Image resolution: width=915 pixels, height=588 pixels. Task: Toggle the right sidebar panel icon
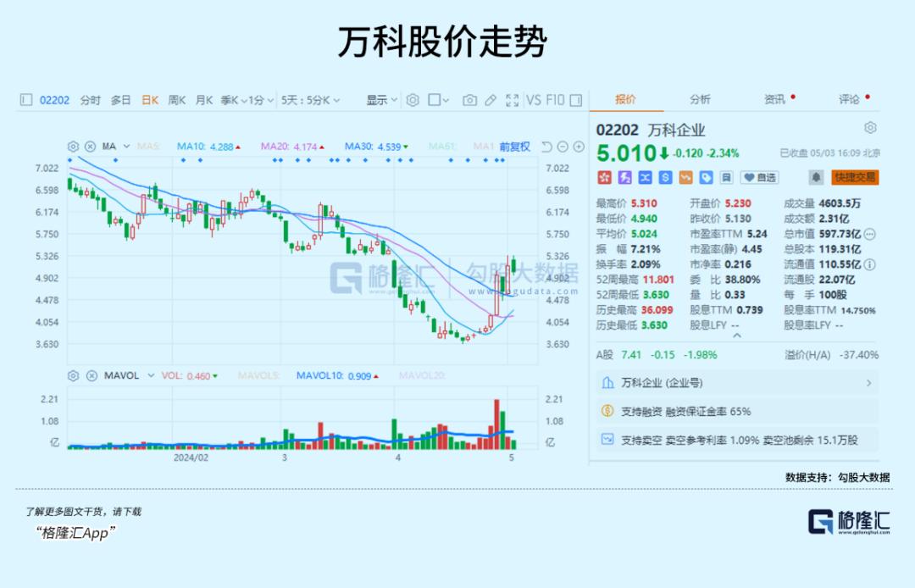576,100
